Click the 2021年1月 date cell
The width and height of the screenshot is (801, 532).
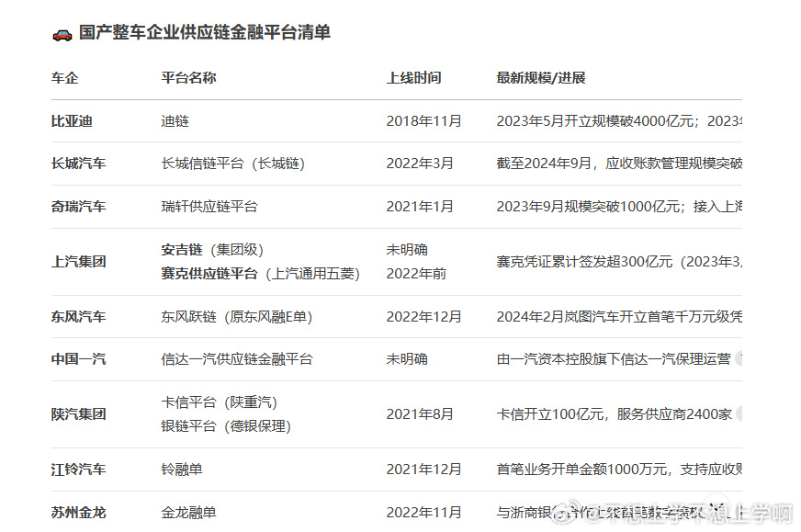coord(420,207)
